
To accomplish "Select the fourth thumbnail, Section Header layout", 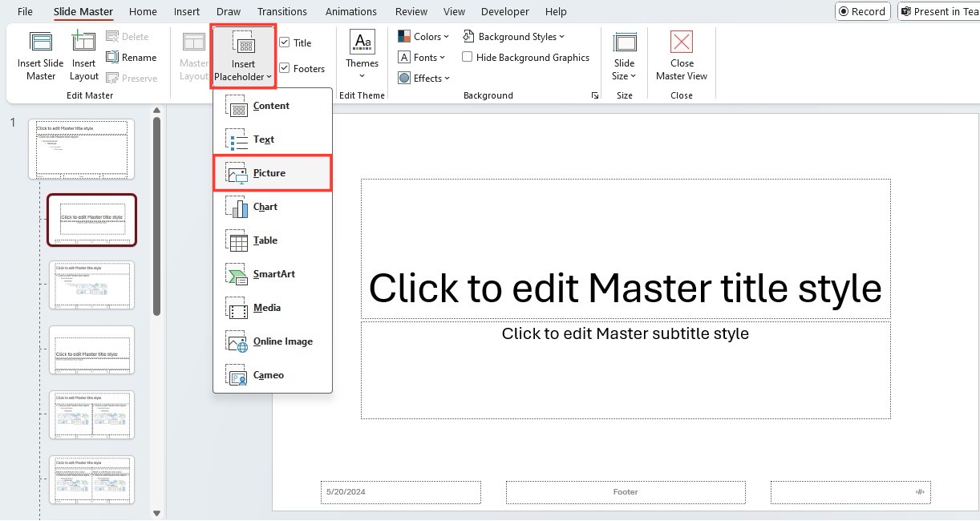I will pyautogui.click(x=92, y=349).
